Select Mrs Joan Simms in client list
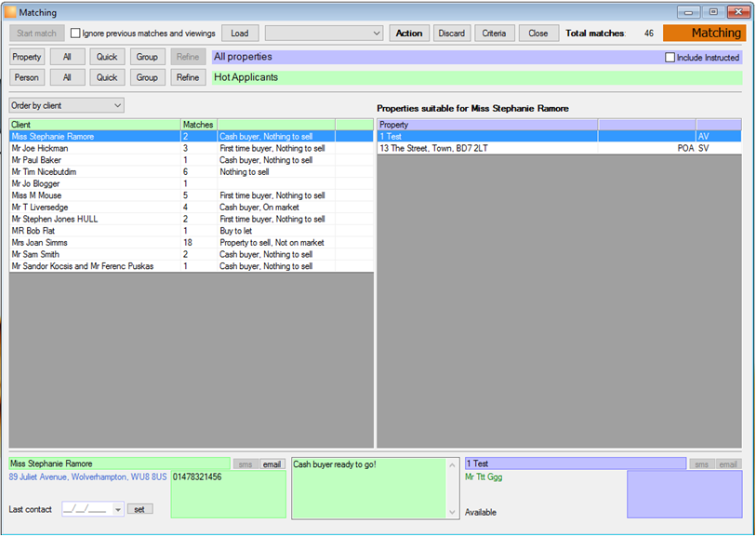The height and width of the screenshot is (537, 756). pos(192,243)
